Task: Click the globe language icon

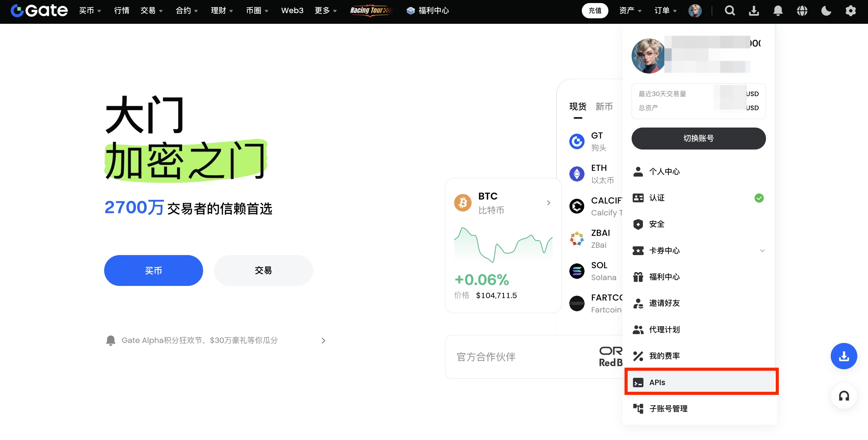Action: coord(802,11)
